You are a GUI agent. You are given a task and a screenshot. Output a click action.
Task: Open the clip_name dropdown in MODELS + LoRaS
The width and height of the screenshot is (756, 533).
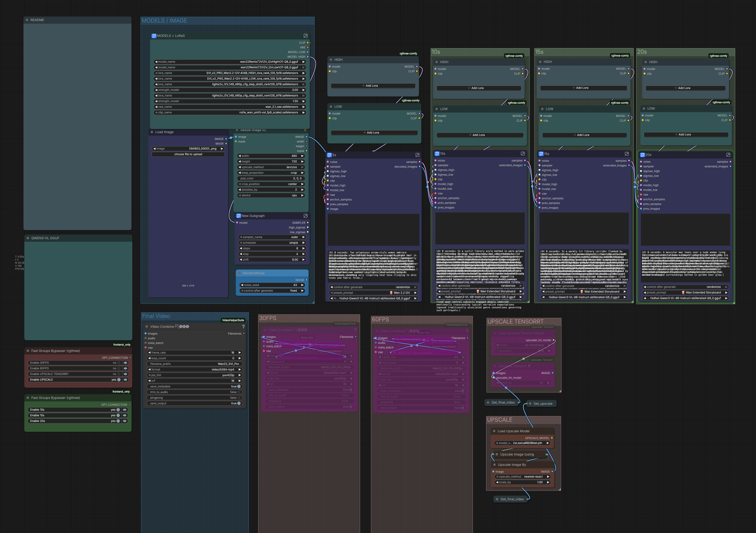(x=230, y=112)
